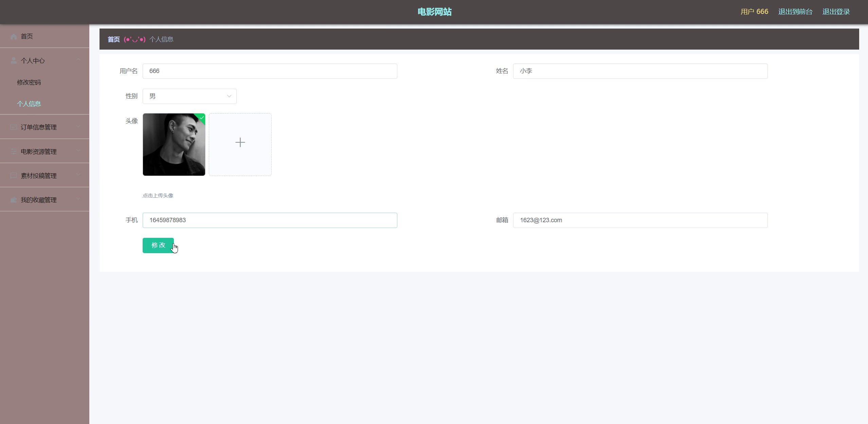Image resolution: width=868 pixels, height=424 pixels.
Task: Click the 点击上传头像 hint text
Action: (x=158, y=195)
